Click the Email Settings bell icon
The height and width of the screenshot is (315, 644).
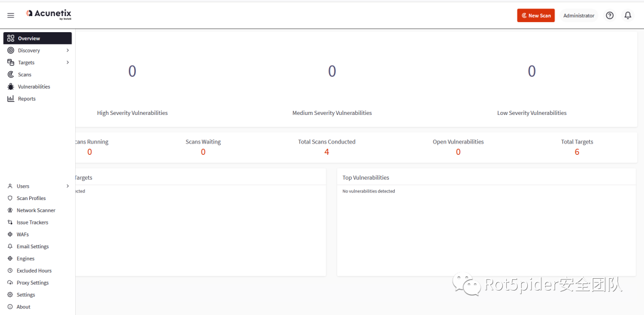pos(10,247)
